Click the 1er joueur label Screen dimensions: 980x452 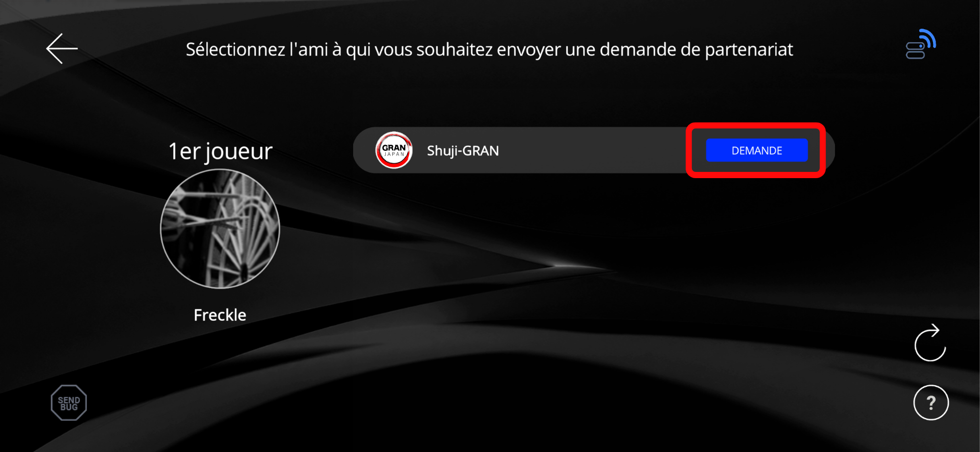221,151
